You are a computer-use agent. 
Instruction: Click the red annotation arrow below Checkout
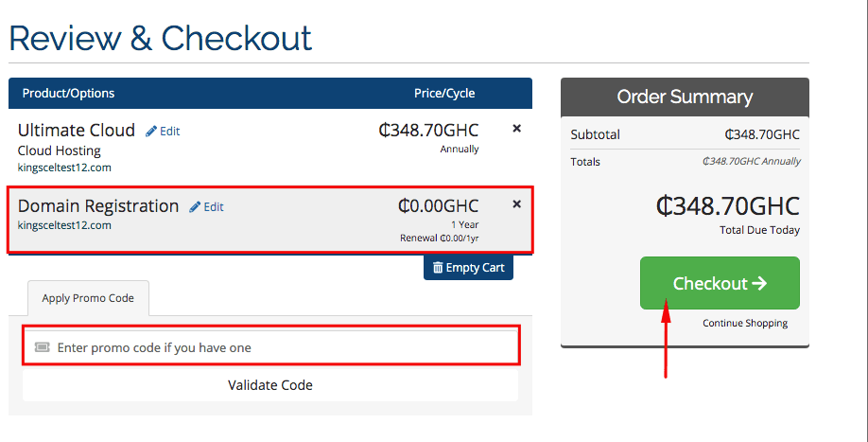click(667, 341)
